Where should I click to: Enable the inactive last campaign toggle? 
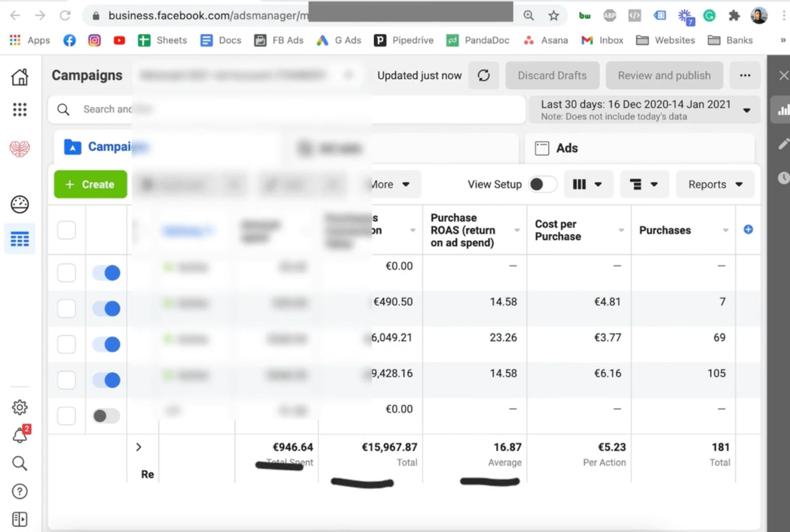click(x=106, y=416)
